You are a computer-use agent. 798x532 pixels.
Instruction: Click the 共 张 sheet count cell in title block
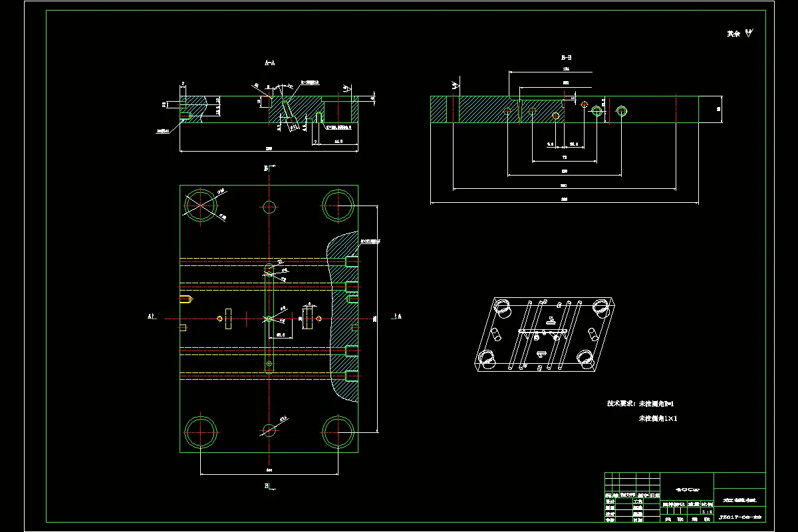[674, 518]
